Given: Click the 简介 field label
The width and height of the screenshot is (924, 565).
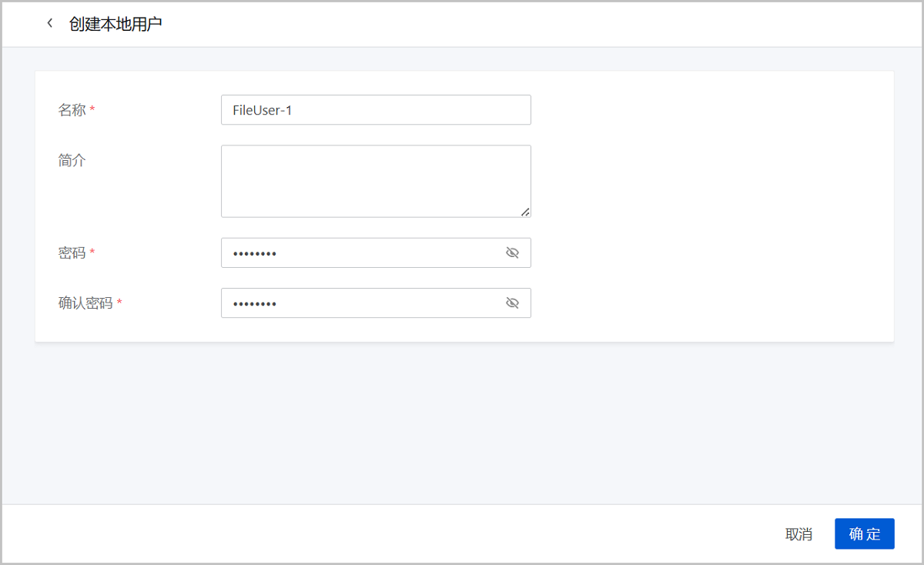Looking at the screenshot, I should tap(72, 161).
